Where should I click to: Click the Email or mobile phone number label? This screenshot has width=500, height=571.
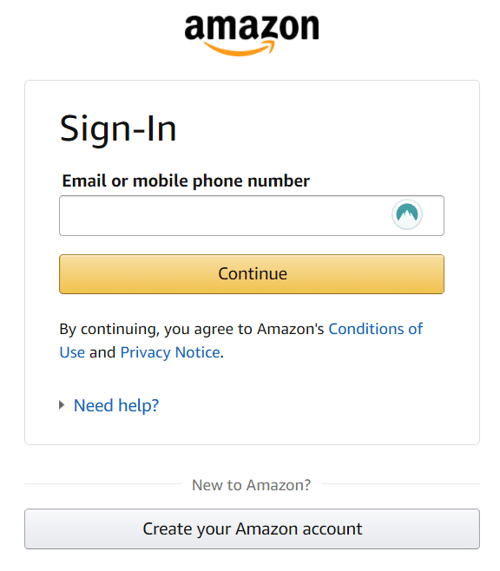click(x=186, y=181)
